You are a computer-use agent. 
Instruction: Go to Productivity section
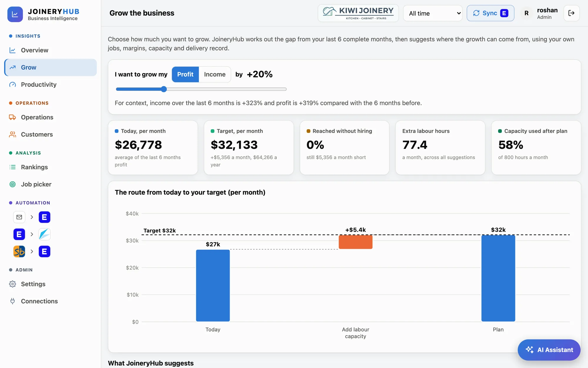50,84
